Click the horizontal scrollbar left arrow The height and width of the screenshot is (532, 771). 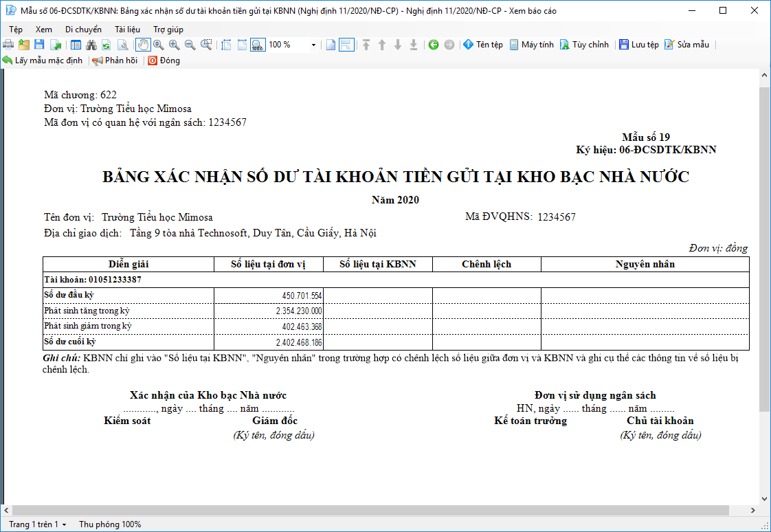(x=6, y=511)
